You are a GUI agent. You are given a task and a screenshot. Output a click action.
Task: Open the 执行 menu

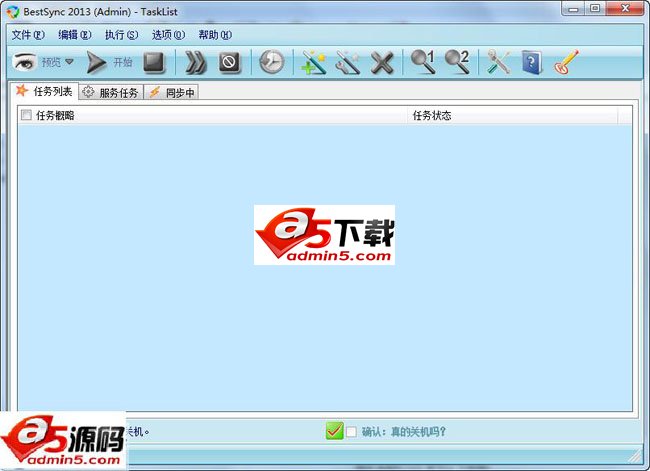click(121, 35)
